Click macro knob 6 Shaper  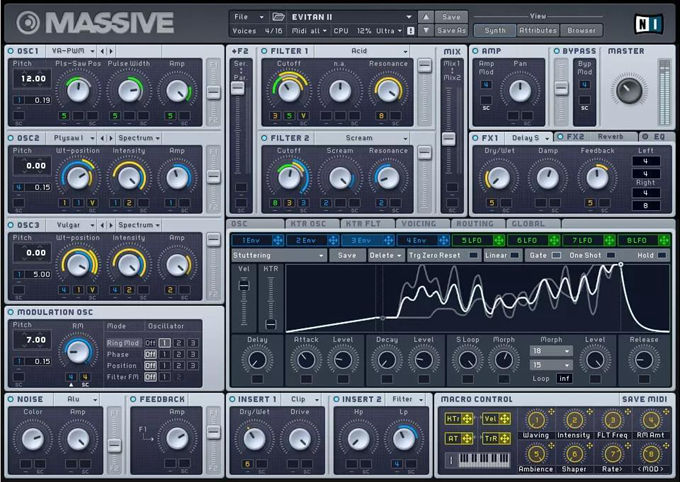574,454
